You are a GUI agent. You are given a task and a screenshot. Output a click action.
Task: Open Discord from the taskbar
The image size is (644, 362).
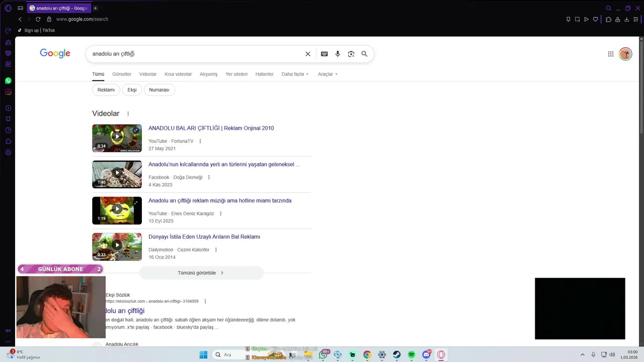(427, 354)
